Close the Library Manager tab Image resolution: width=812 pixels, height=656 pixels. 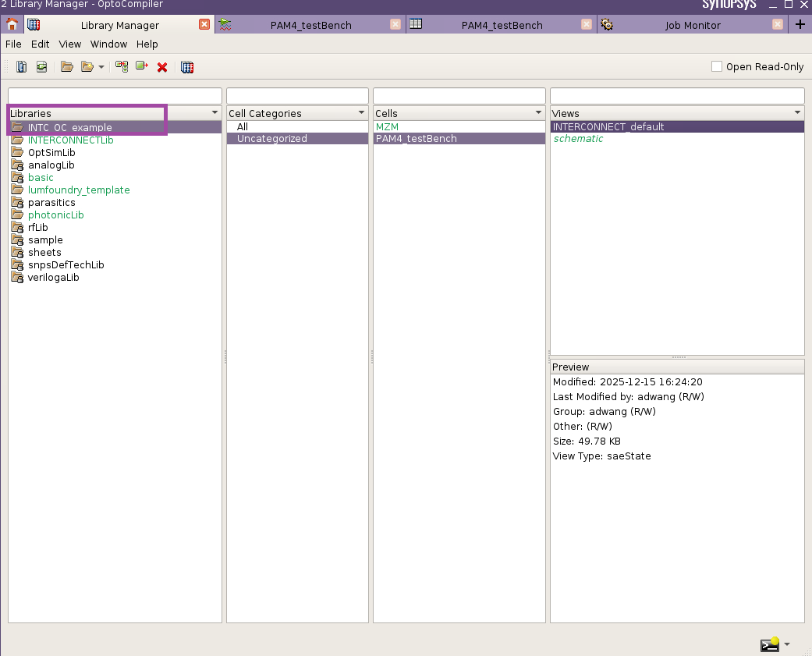204,24
